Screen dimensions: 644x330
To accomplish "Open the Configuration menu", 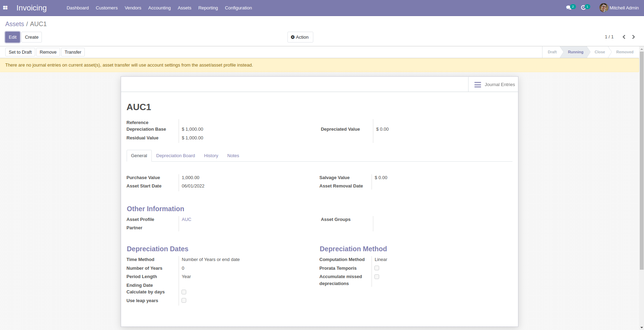I will [x=238, y=8].
